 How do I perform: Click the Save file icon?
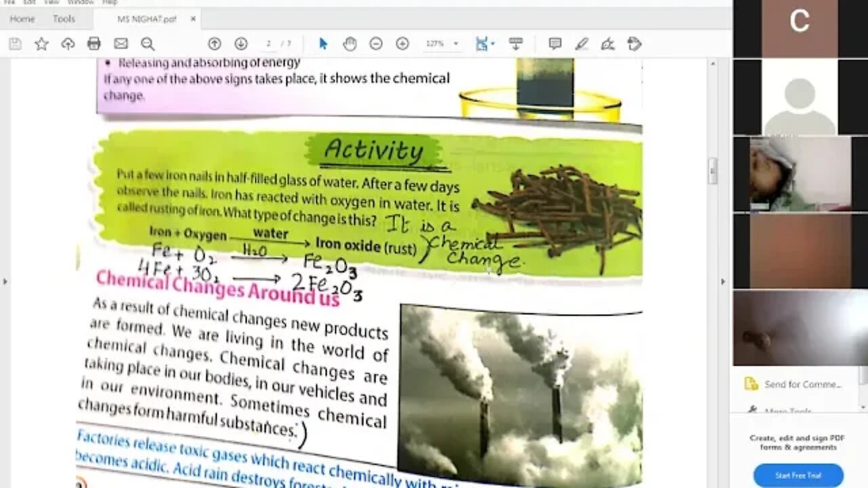pos(15,44)
